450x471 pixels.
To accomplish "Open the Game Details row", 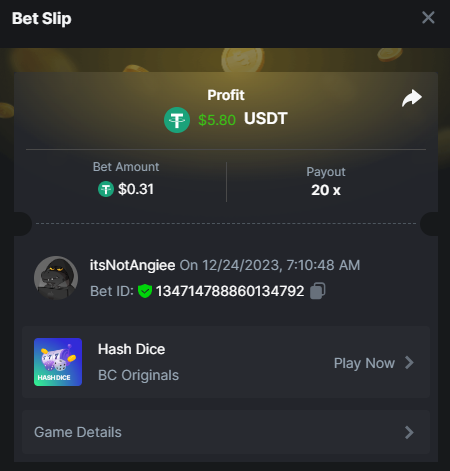I will click(226, 432).
